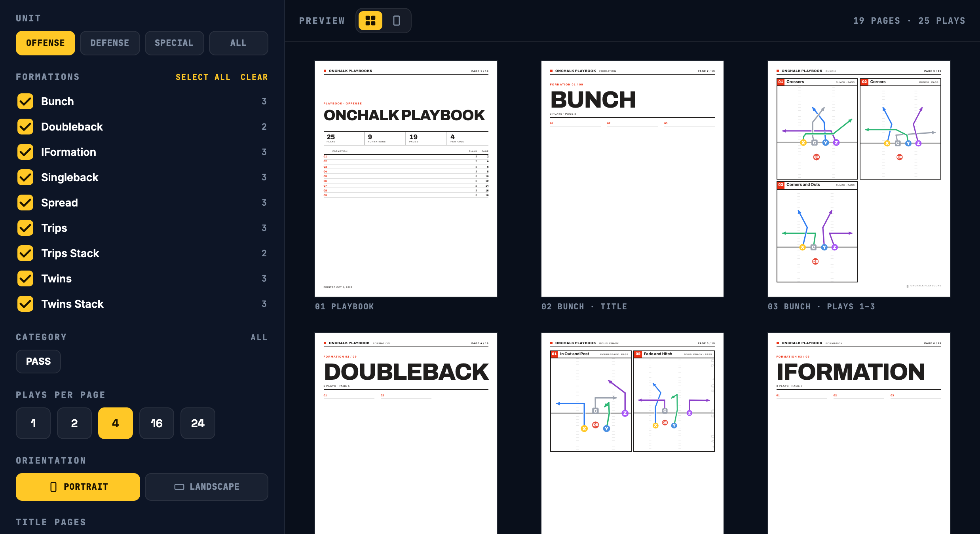The image size is (980, 534).
Task: Click the Fade and Hitch play diagram
Action: pyautogui.click(x=674, y=401)
